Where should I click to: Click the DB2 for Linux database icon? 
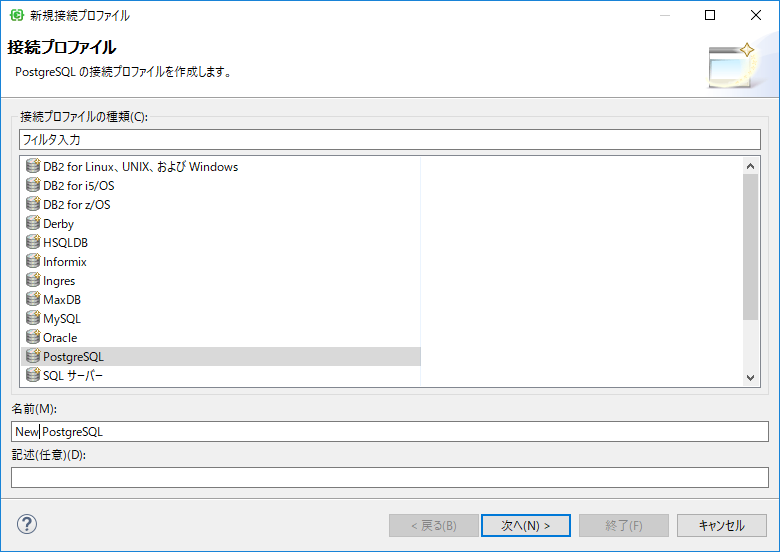(x=33, y=166)
